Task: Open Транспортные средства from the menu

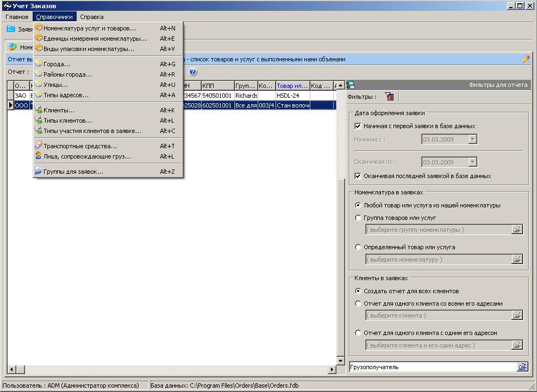Action: click(80, 146)
